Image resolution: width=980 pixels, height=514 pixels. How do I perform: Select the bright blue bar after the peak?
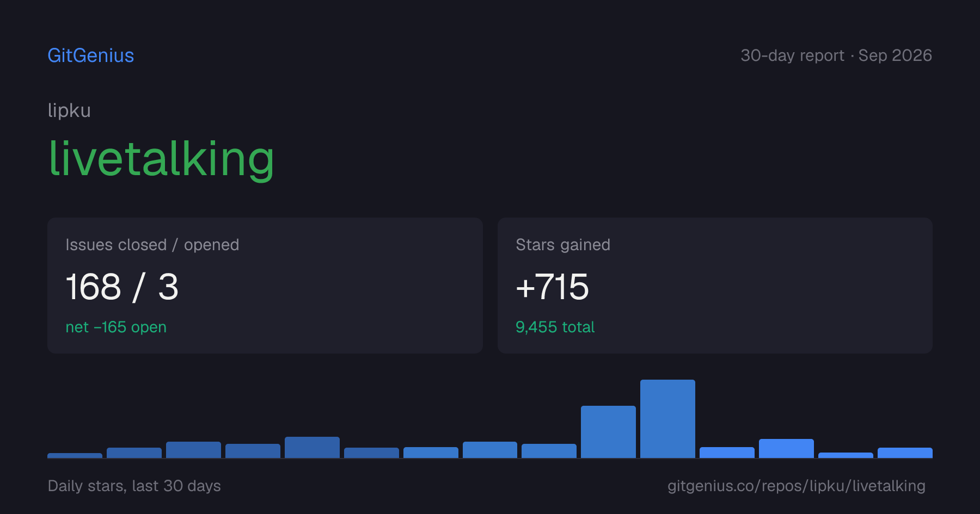tap(727, 453)
